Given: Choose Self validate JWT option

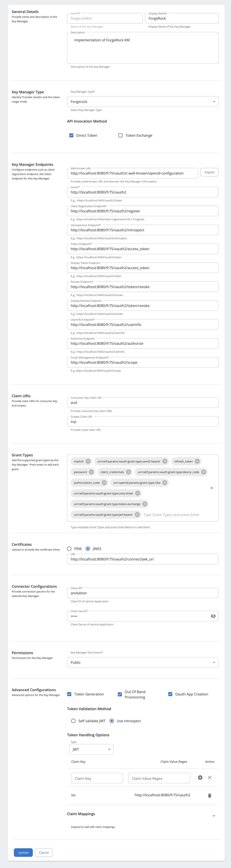Looking at the screenshot, I should click(x=73, y=721).
